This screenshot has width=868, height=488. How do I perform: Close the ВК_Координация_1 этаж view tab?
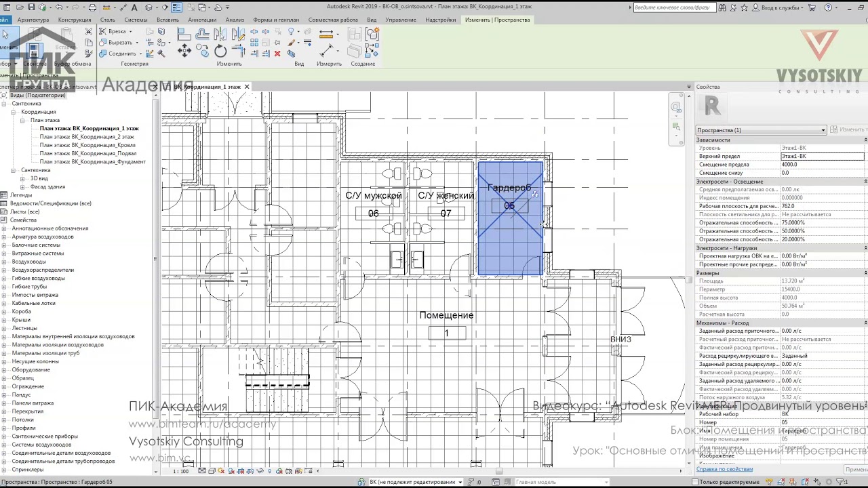pos(247,87)
